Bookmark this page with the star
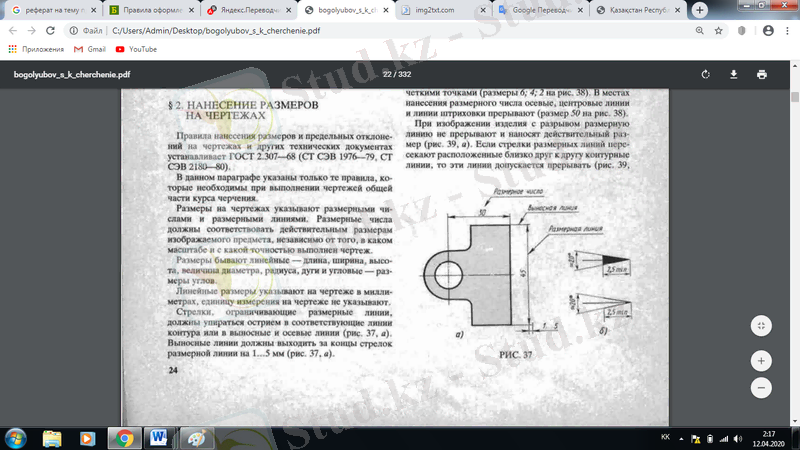This screenshot has width=800, height=450. point(718,31)
